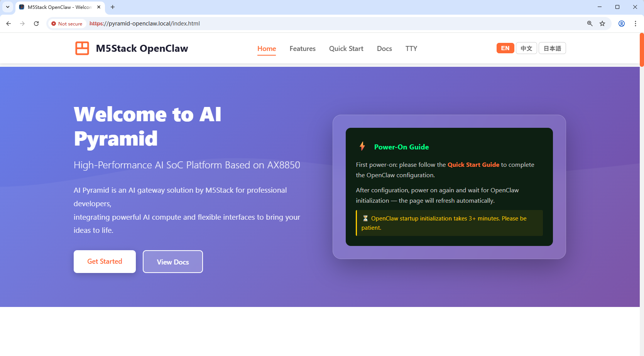This screenshot has height=356, width=644.
Task: Reload the page with refresh icon
Action: click(x=36, y=24)
